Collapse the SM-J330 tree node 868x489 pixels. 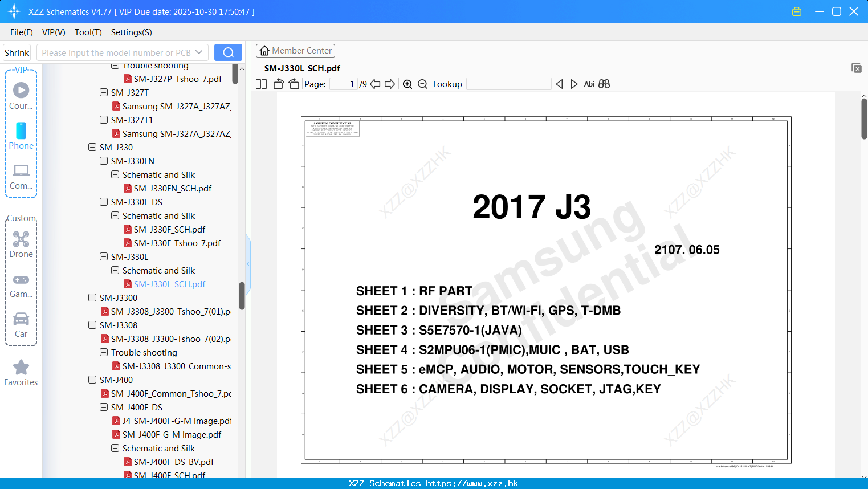point(92,147)
